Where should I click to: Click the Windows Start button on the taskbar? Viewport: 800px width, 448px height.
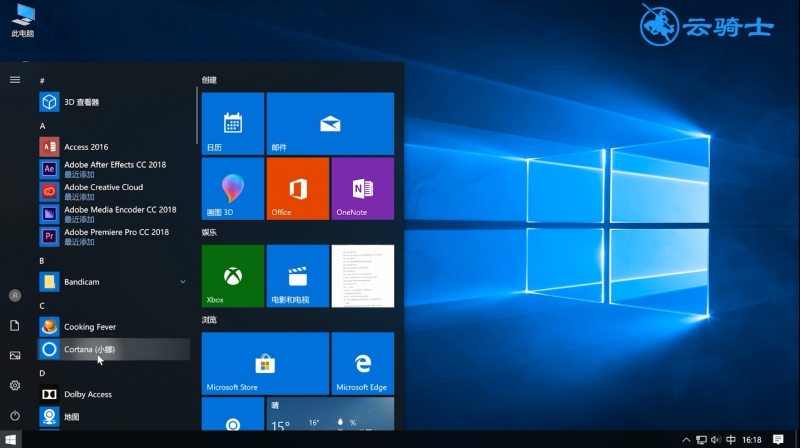tap(11, 439)
